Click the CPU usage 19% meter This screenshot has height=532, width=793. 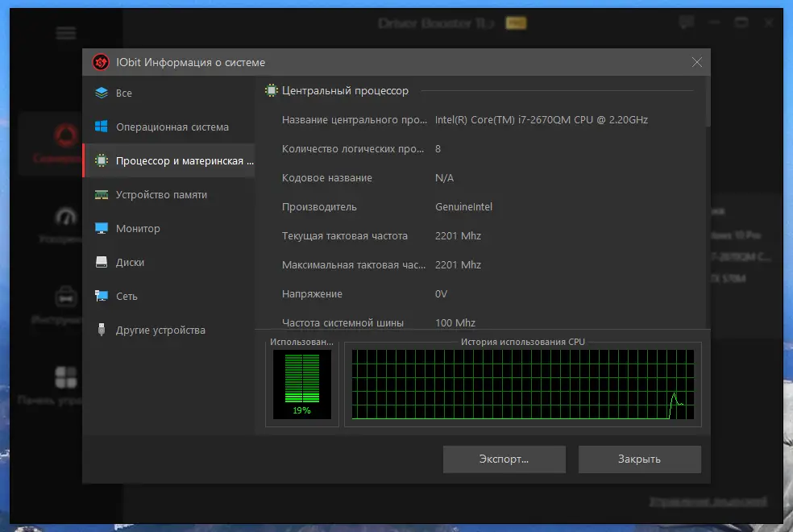pyautogui.click(x=302, y=384)
